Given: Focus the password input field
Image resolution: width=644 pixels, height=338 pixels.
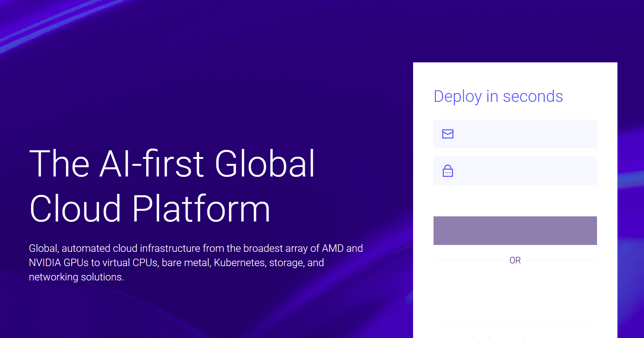Looking at the screenshot, I should [524, 171].
